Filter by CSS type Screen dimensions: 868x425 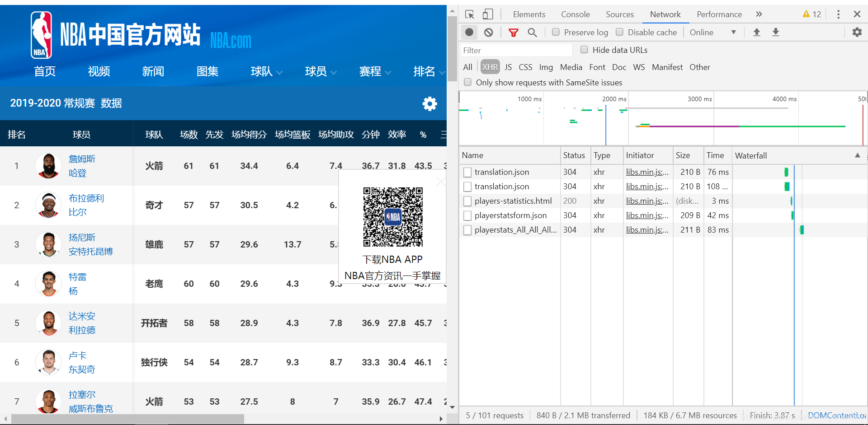click(x=525, y=67)
